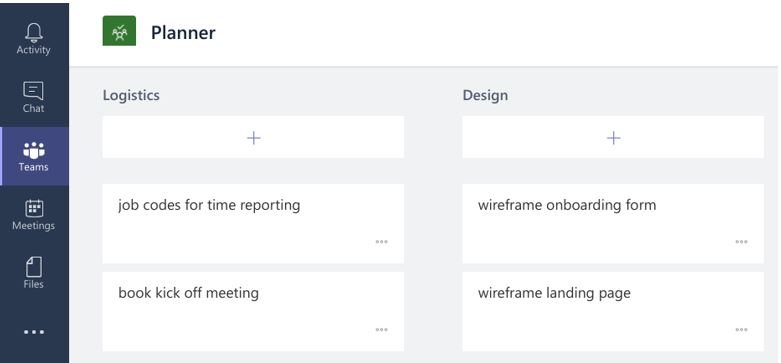Open more options on book kick off meeting
Screen dimensions: 781x363
pos(382,330)
